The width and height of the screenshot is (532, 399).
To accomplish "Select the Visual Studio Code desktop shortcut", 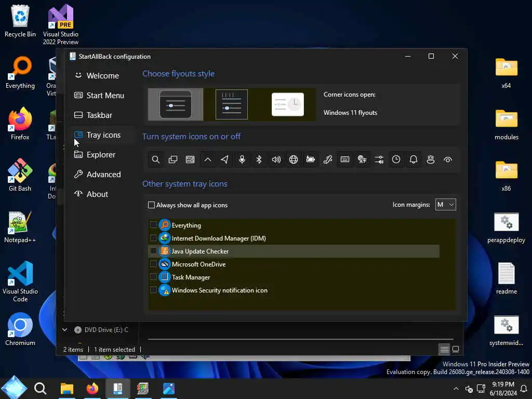I will pos(20,282).
